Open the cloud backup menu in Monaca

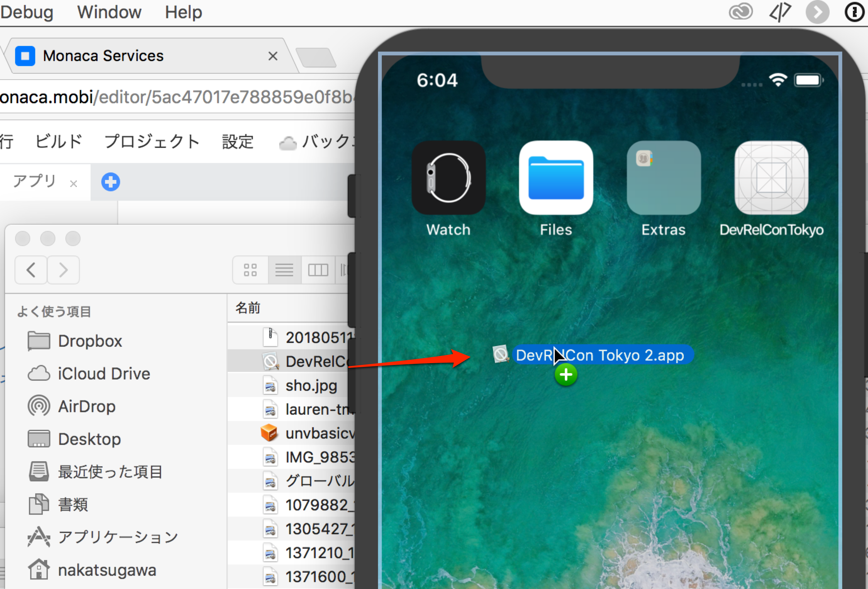coord(317,142)
